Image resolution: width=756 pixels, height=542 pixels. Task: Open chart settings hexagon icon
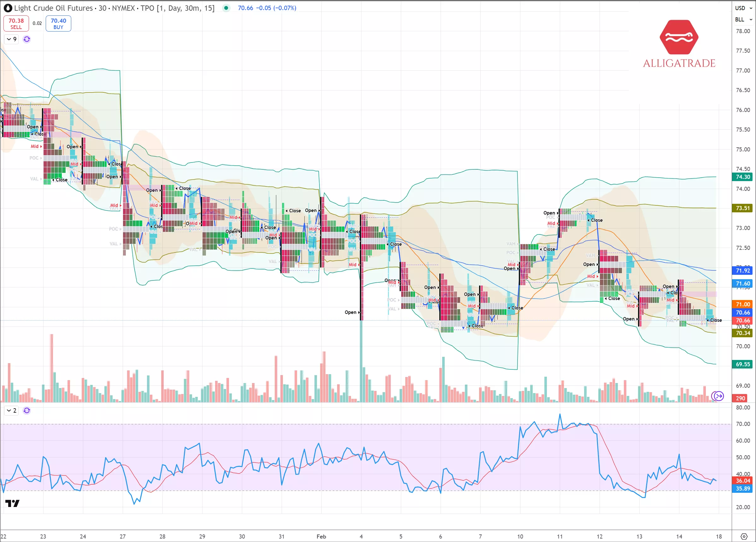pos(744,536)
